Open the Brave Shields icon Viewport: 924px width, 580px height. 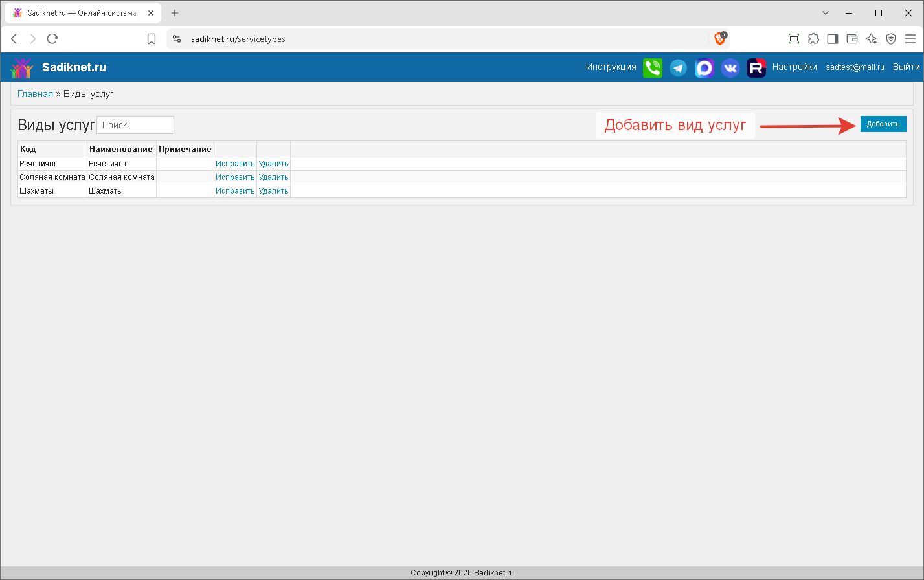point(720,39)
